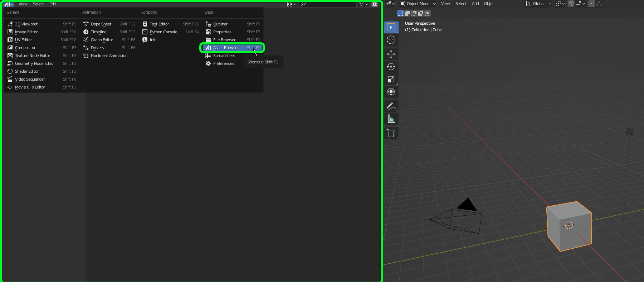Image resolution: width=644 pixels, height=282 pixels.
Task: Open editor type dropdown in left area
Action: coord(9,4)
